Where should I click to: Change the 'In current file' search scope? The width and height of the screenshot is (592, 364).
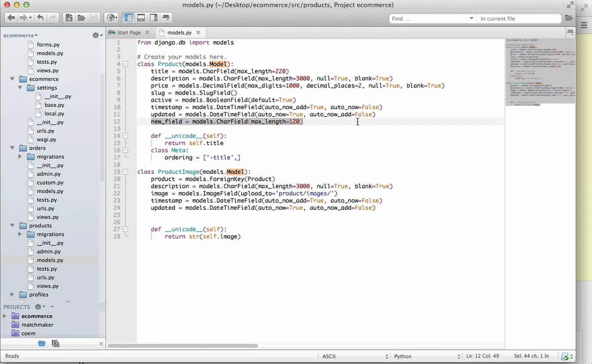(x=519, y=19)
